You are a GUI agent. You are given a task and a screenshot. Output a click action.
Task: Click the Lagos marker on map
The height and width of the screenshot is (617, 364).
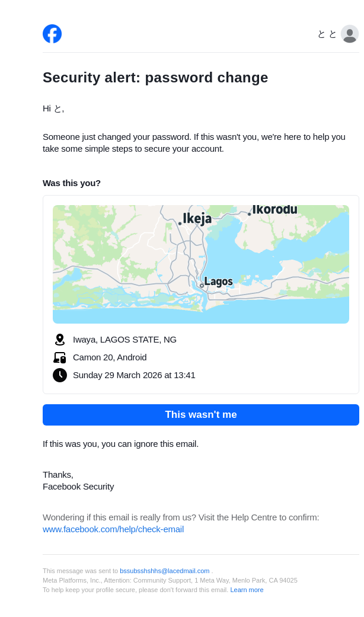click(x=202, y=286)
